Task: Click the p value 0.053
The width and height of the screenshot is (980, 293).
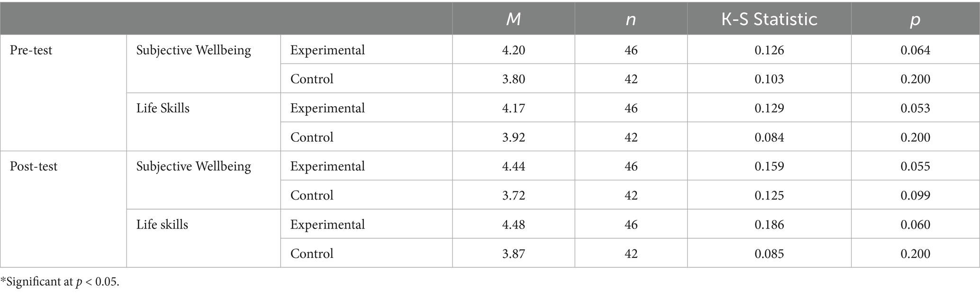Action: pyautogui.click(x=915, y=108)
